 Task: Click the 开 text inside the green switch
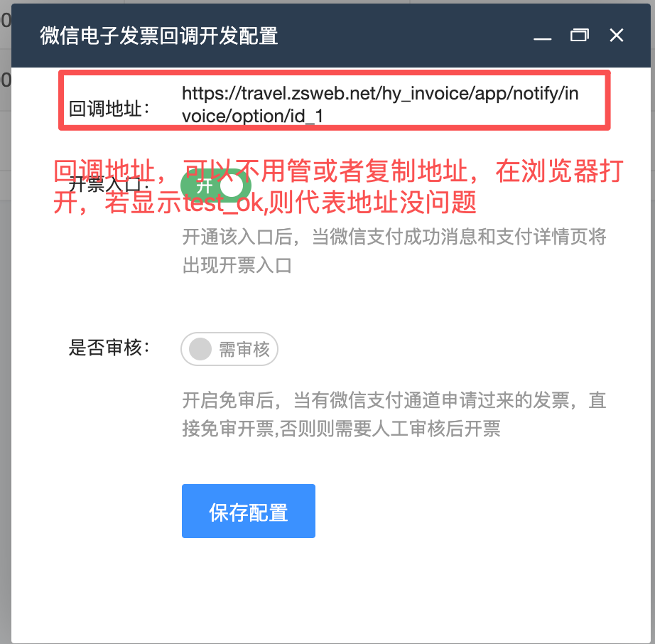click(x=205, y=186)
